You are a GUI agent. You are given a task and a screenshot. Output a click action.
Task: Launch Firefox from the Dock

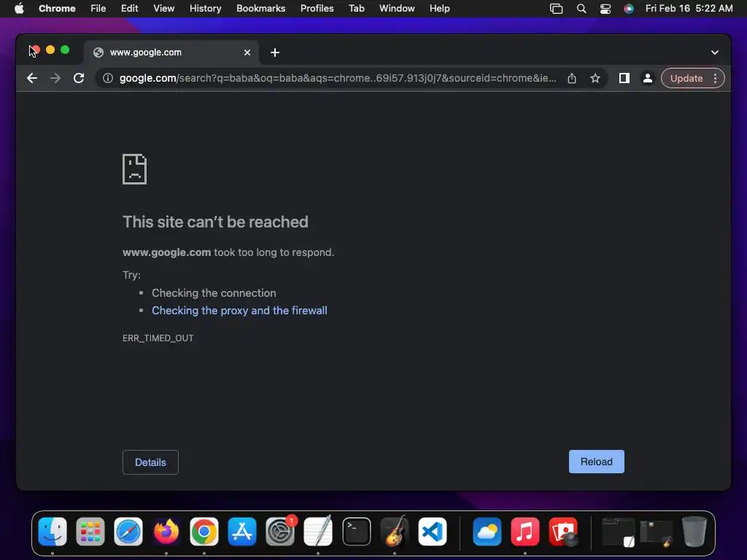tap(166, 532)
